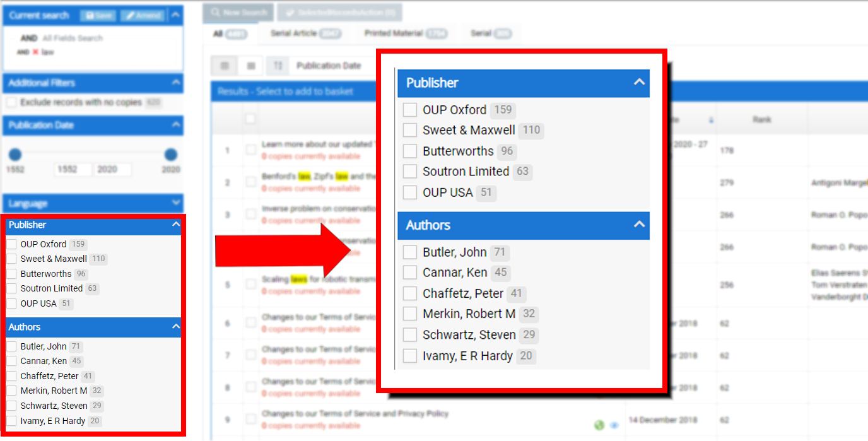The image size is (868, 441).
Task: Click the Amend search button
Action: [143, 16]
